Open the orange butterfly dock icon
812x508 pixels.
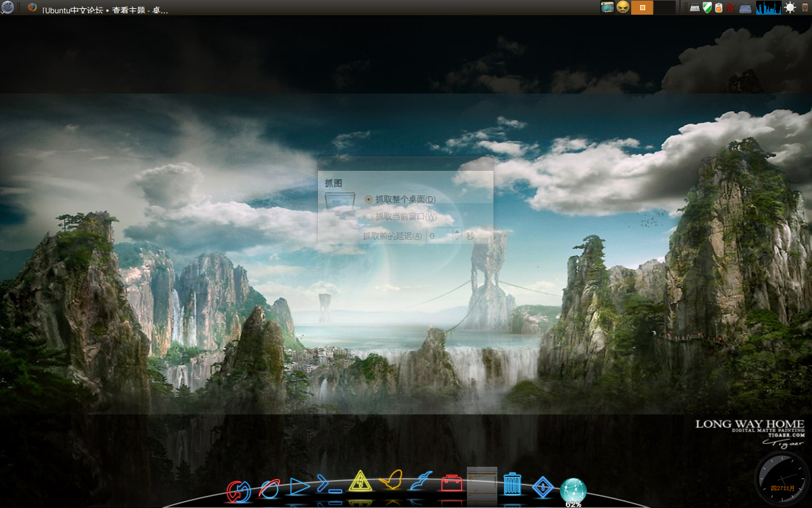pos(391,479)
